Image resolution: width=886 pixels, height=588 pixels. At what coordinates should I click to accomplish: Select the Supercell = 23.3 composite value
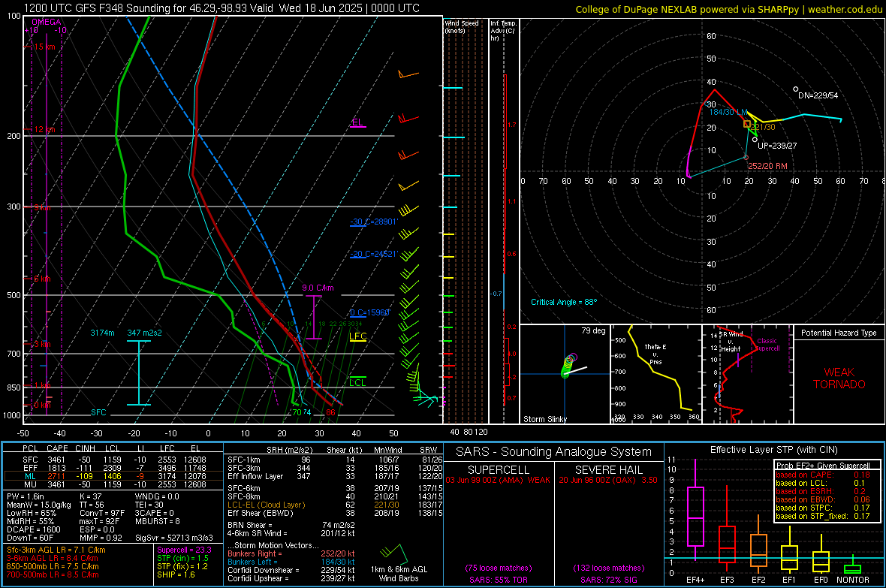(184, 550)
